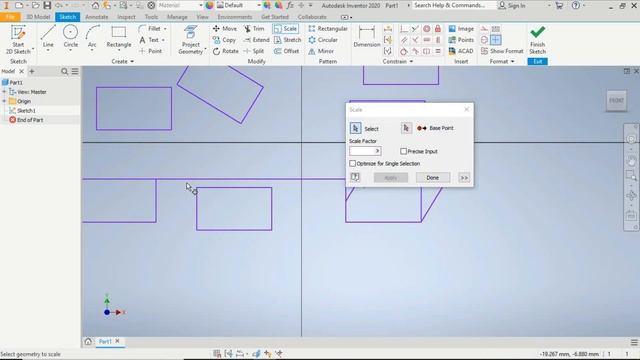The width and height of the screenshot is (640, 360).
Task: Select the Circle tool
Action: pos(70,36)
